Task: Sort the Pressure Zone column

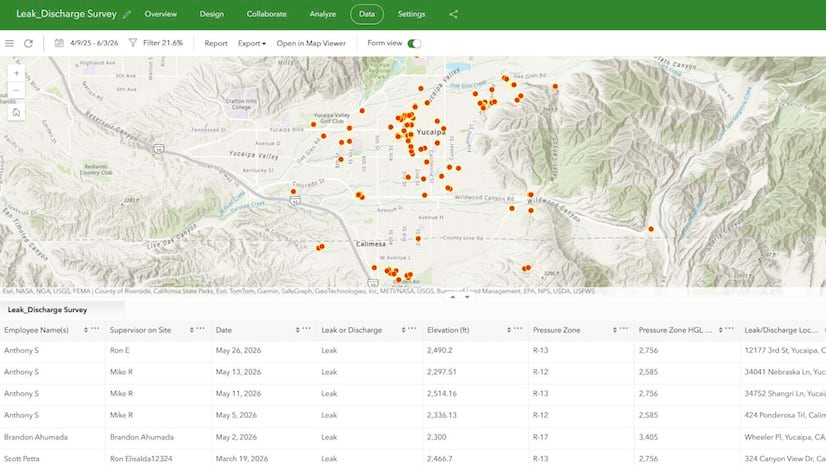Action: 615,330
